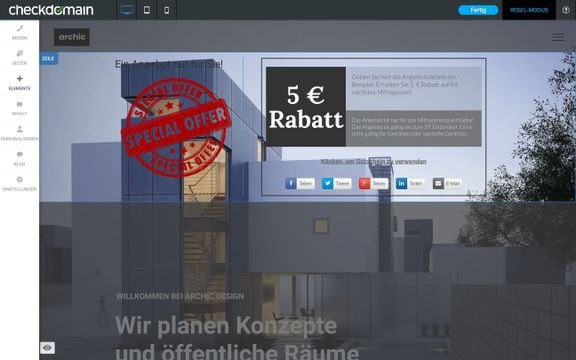576x360 pixels.
Task: Click the LinkedIn Teilen share button
Action: [410, 183]
